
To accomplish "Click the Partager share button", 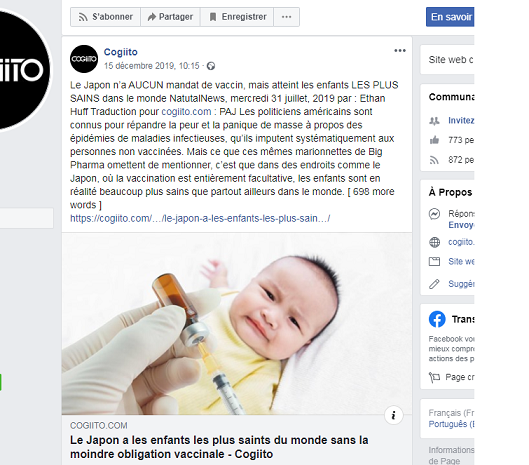I will (170, 17).
